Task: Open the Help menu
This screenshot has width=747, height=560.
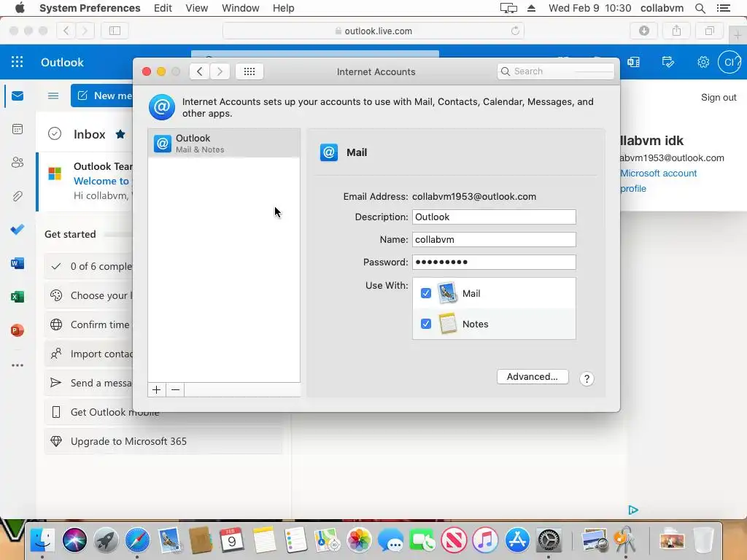Action: pos(284,8)
